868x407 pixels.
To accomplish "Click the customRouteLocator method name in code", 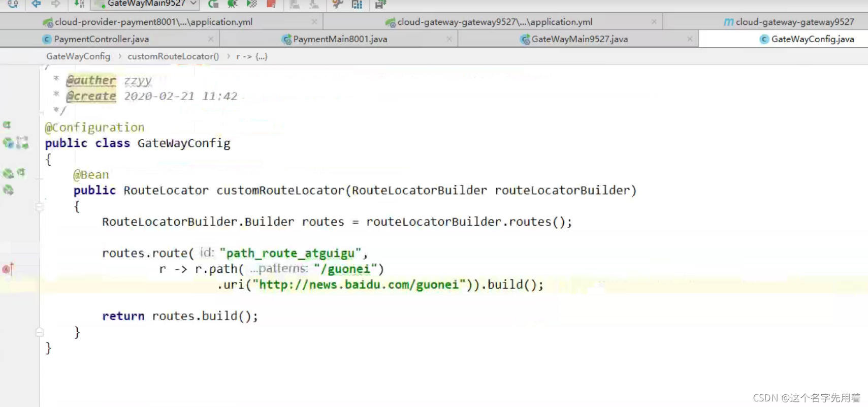I will point(281,190).
